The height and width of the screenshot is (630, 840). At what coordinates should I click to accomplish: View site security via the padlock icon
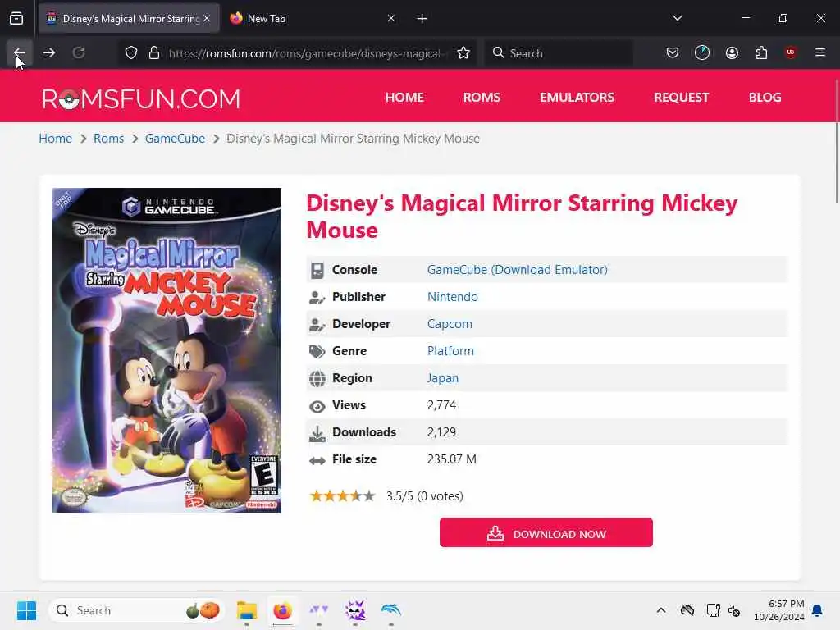coord(154,52)
